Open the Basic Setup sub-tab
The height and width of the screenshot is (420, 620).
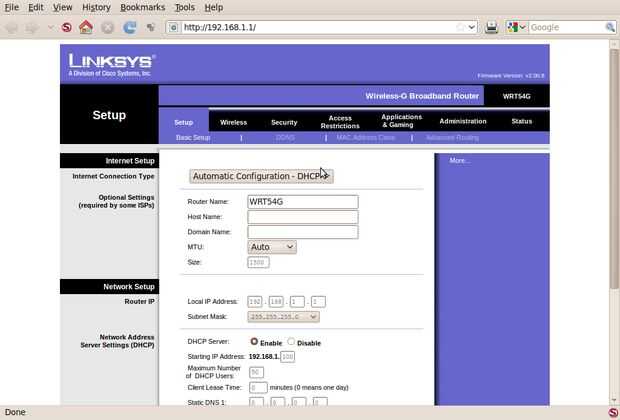click(193, 138)
